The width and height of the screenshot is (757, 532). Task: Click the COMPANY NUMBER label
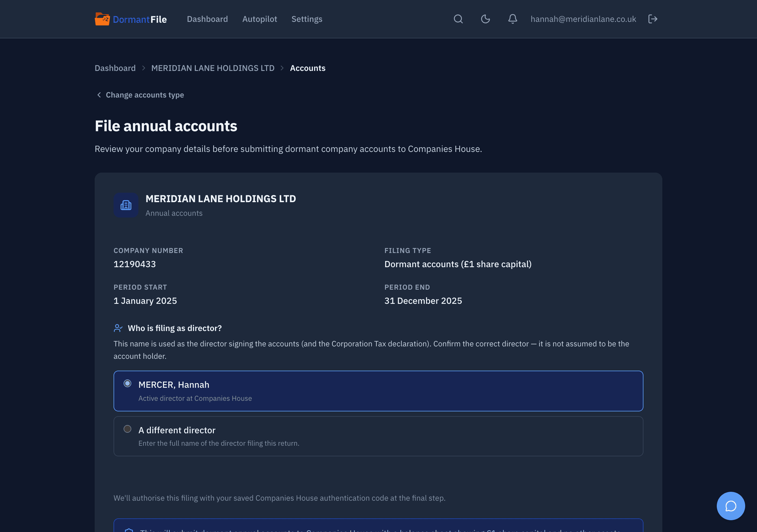(148, 251)
